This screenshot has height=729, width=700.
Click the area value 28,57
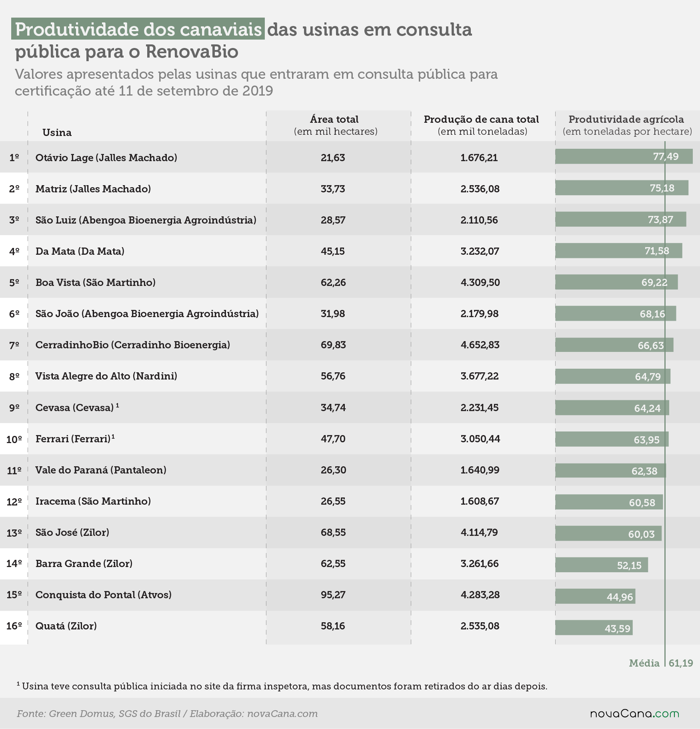click(x=333, y=220)
